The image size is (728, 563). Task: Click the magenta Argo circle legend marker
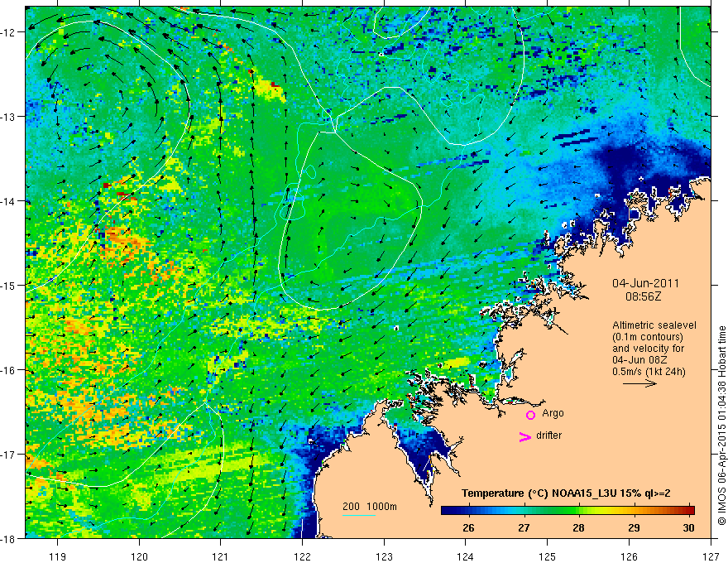530,415
